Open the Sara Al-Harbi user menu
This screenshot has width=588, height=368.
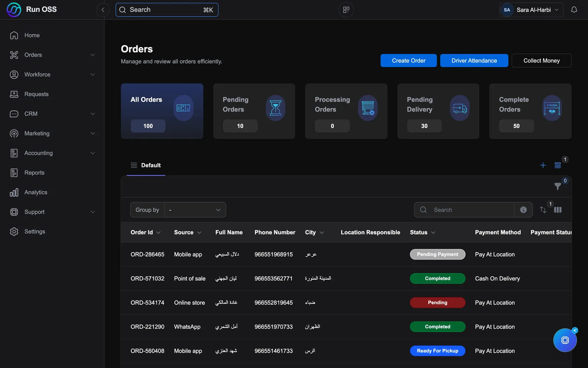click(x=531, y=10)
